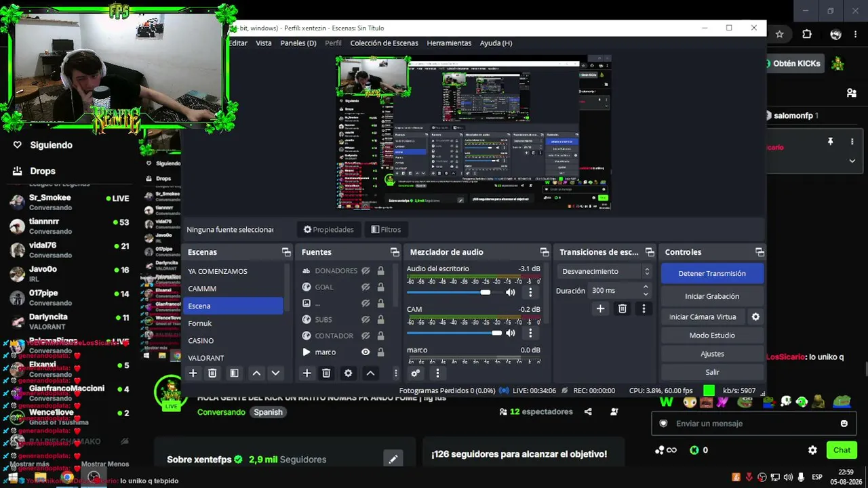Open advanced audio properties gears icon
Screen dimensions: 868x488
point(416,373)
